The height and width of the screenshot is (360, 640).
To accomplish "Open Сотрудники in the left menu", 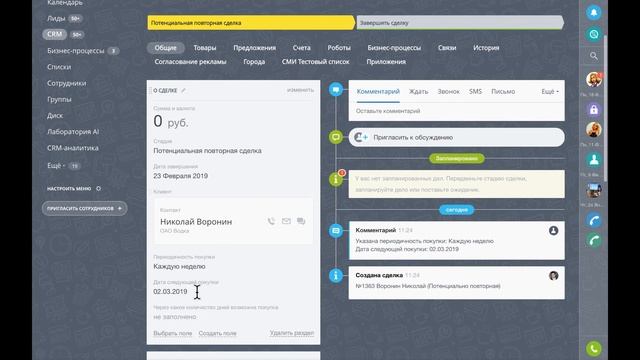I will click(x=66, y=83).
